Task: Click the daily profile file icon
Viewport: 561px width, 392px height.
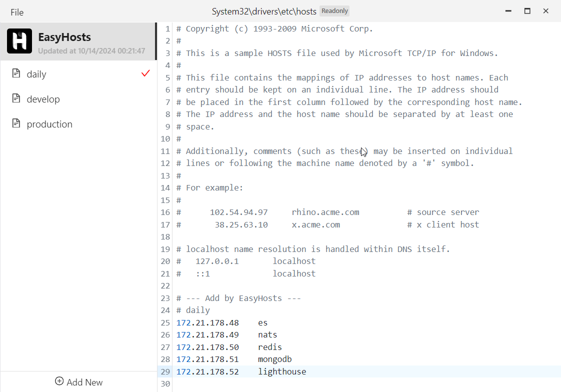Action: point(16,73)
